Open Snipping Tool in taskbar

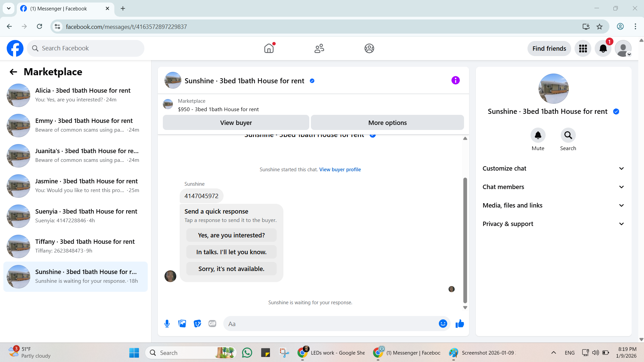284,353
